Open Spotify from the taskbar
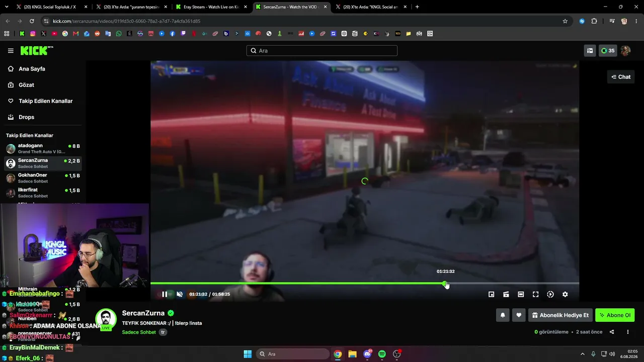The width and height of the screenshot is (644, 362). pos(382,354)
